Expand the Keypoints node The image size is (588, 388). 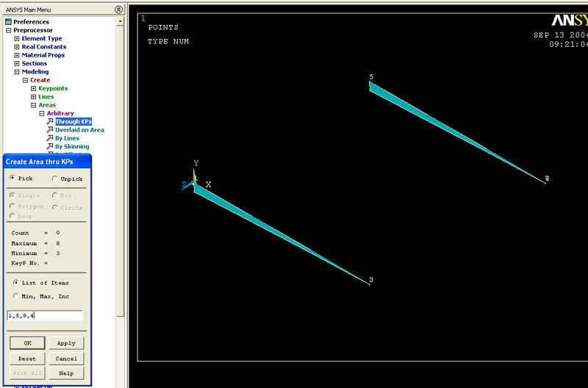coord(33,88)
